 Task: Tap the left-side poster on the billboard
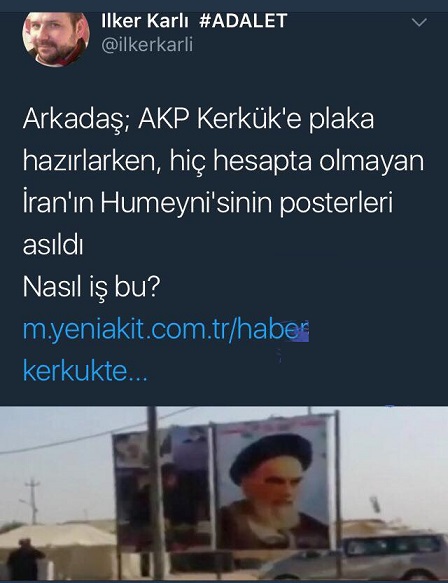point(164,489)
